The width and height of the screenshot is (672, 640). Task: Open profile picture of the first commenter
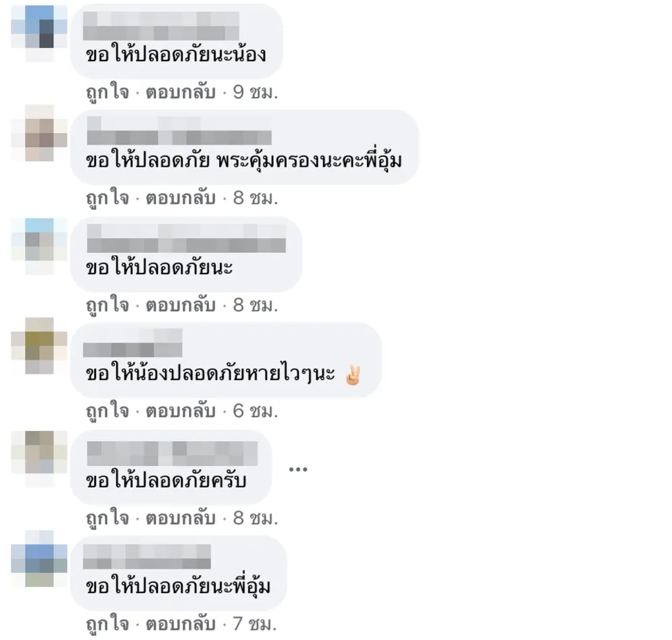click(39, 34)
